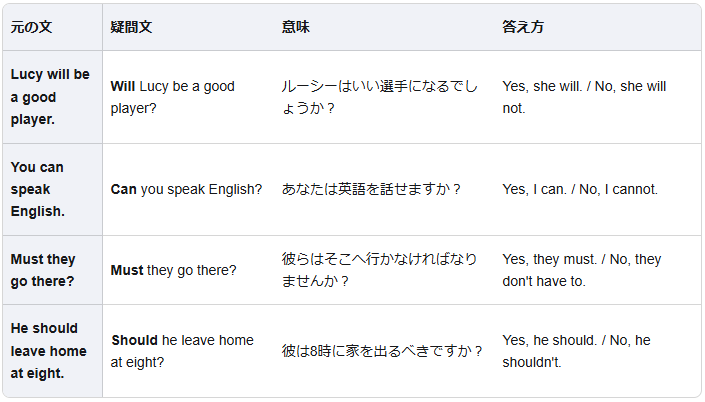This screenshot has height=402, width=705.
Task: Select the "Should he leave home at eight?" question
Action: point(182,351)
